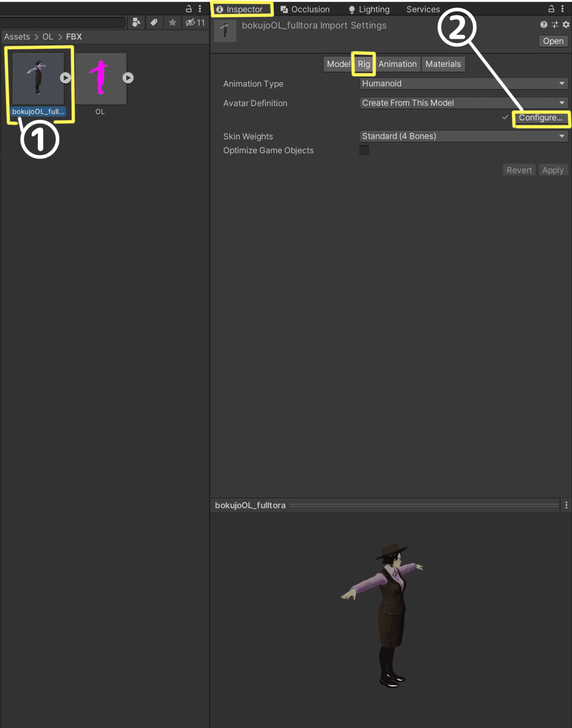Apply the Rig import settings
This screenshot has width=572, height=728.
click(x=553, y=170)
